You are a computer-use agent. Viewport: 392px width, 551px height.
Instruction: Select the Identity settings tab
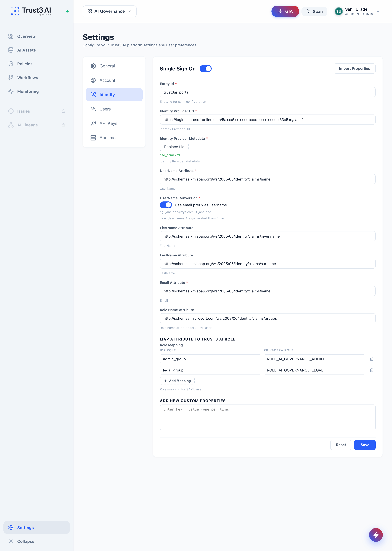(x=114, y=95)
